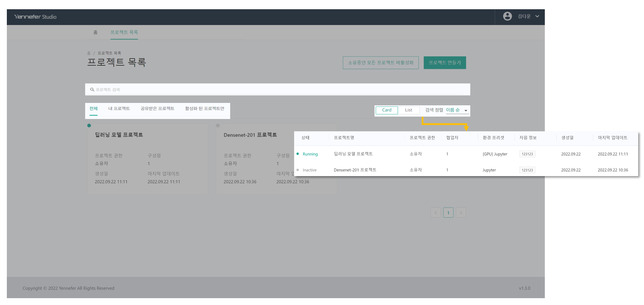The width and height of the screenshot is (644, 305).
Task: Show only activated projects filter
Action: click(205, 109)
